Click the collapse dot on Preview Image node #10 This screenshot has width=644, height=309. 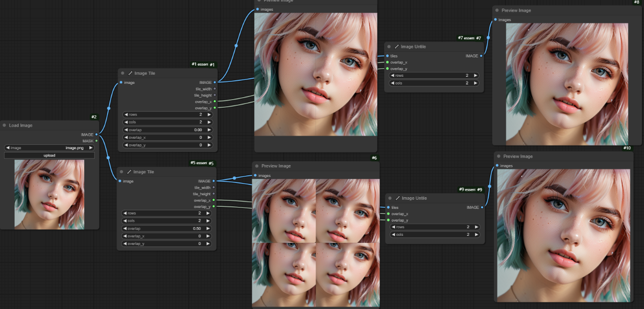[498, 157]
